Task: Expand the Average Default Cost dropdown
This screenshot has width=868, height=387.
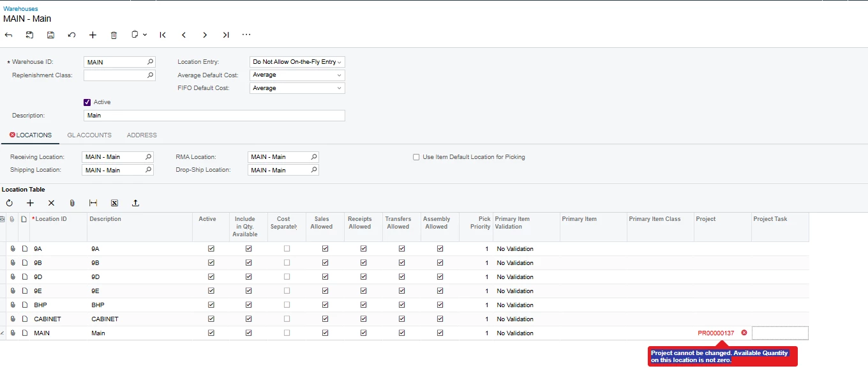Action: coord(297,75)
